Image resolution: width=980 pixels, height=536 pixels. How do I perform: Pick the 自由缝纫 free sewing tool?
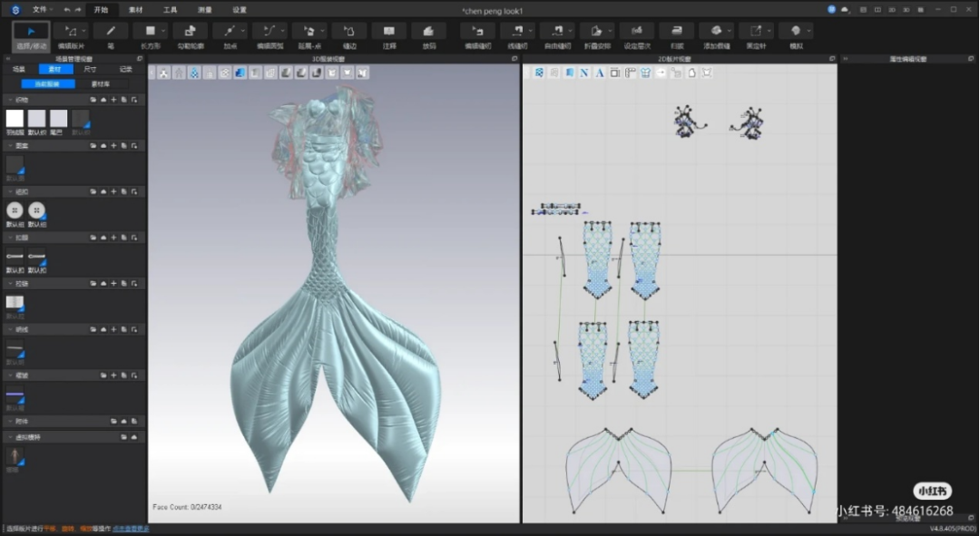tap(557, 36)
